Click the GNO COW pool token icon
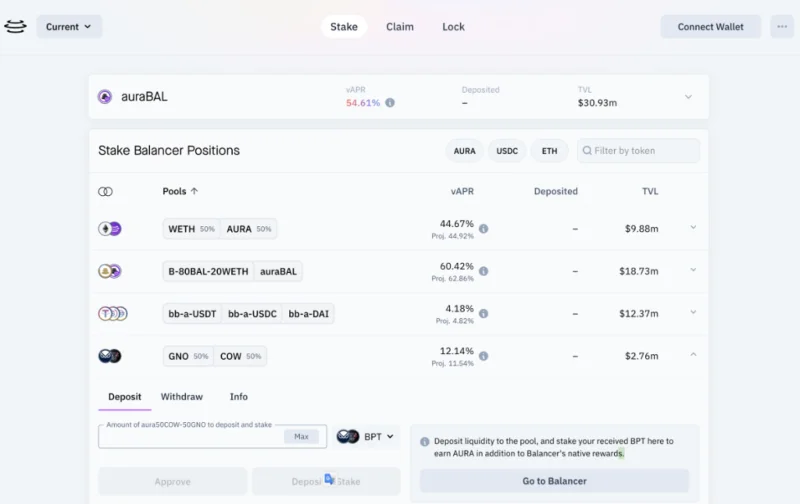The width and height of the screenshot is (800, 504). 110,356
